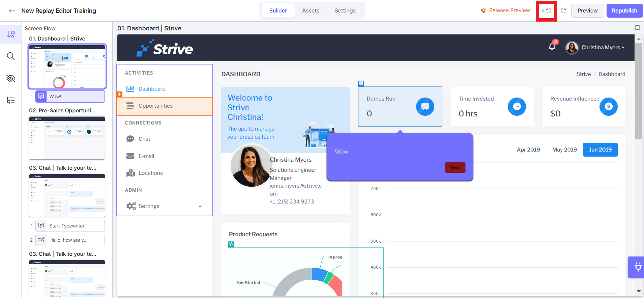Screen dimensions: 644x298
Task: Click the 'Not Started' chart label
Action: pyautogui.click(x=248, y=283)
